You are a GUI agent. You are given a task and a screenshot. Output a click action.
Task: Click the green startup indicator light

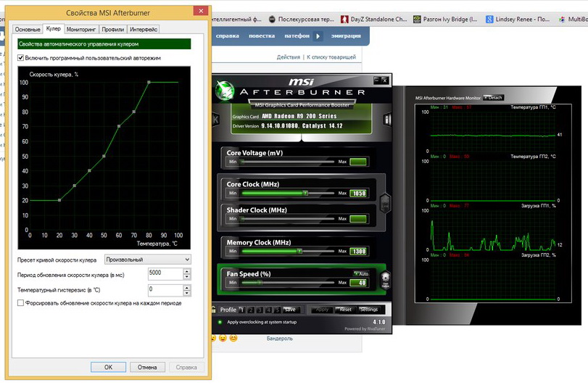220,322
